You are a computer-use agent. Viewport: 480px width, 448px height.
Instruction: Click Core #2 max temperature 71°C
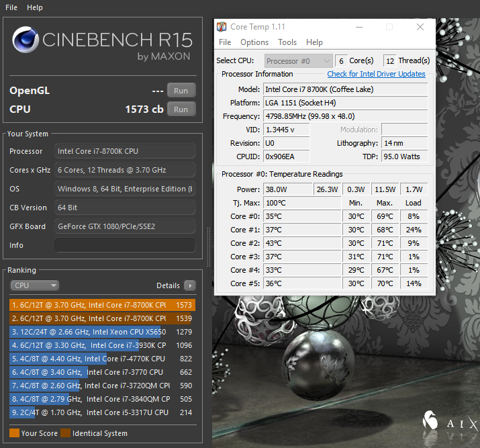(385, 243)
